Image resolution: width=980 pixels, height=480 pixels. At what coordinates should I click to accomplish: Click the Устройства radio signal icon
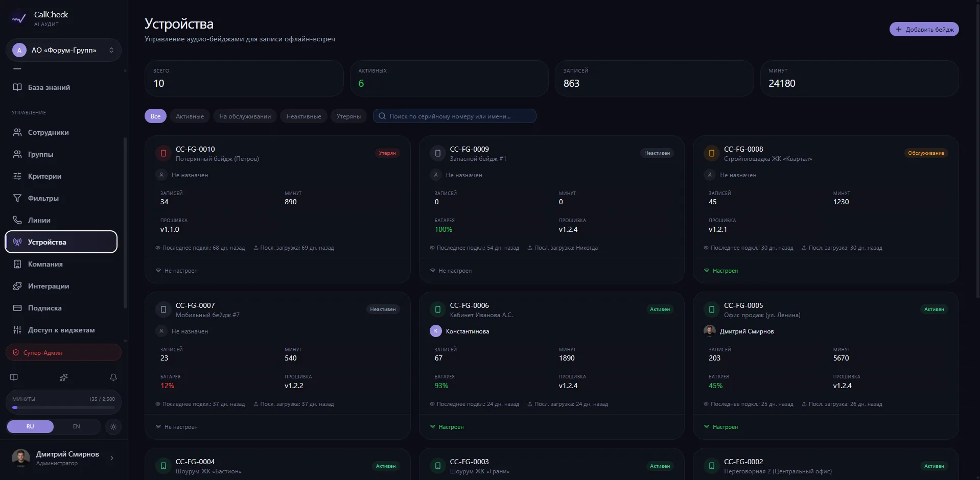click(17, 242)
